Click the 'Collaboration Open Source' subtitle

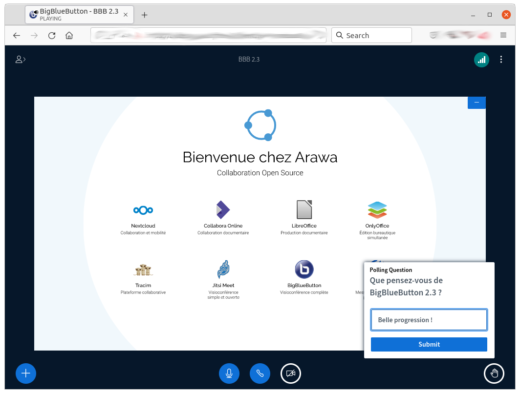click(x=260, y=173)
